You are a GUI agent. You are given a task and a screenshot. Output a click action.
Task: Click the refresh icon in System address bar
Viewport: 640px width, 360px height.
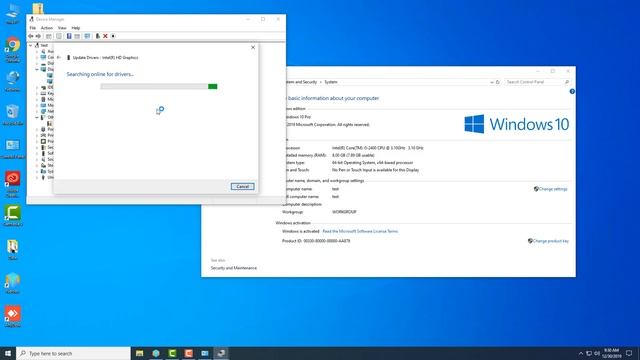pos(498,82)
